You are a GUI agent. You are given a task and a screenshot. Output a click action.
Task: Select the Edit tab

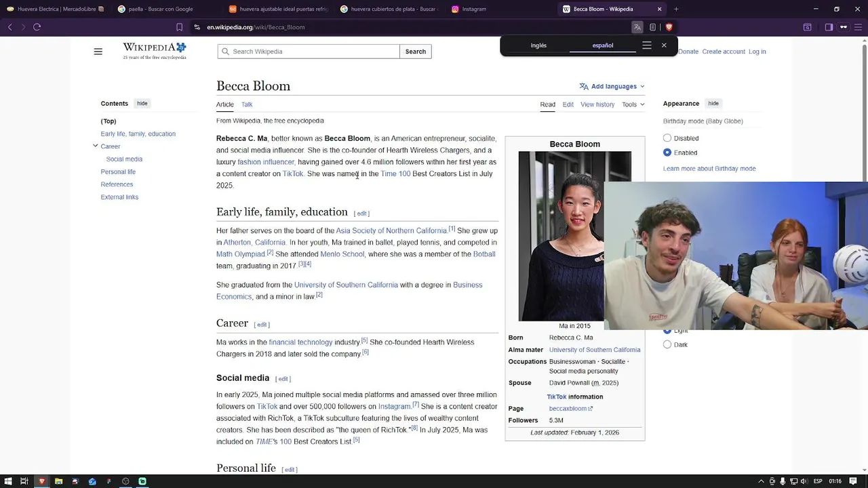point(568,104)
